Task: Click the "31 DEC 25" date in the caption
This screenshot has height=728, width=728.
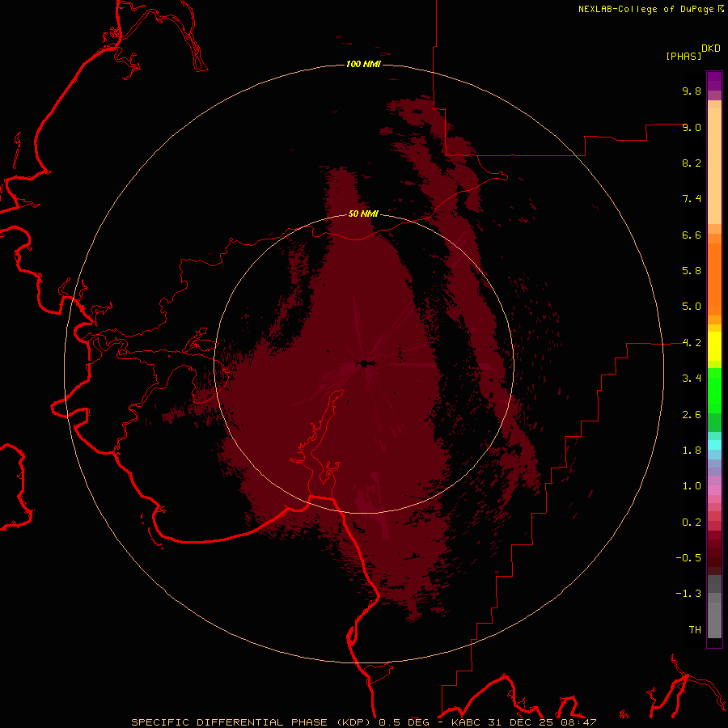Action: (x=520, y=722)
